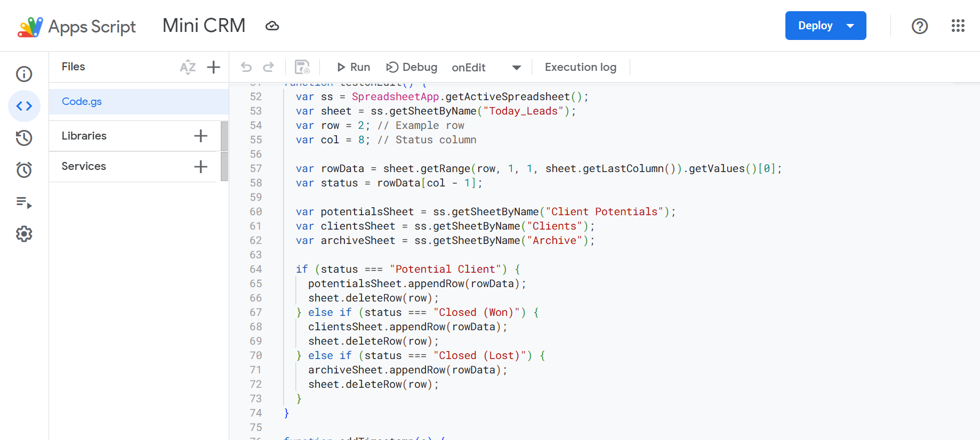The height and width of the screenshot is (440, 980).
Task: Sort files alphabetically with AZ icon
Action: coord(188,67)
